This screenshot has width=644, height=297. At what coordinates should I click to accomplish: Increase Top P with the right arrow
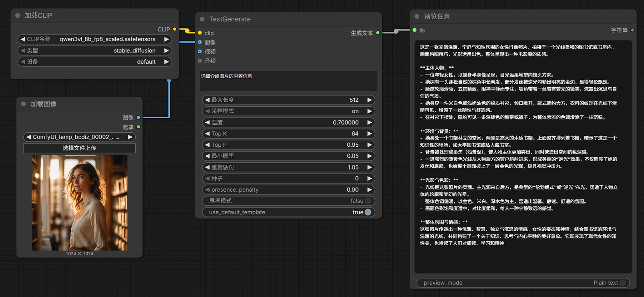[x=370, y=145]
